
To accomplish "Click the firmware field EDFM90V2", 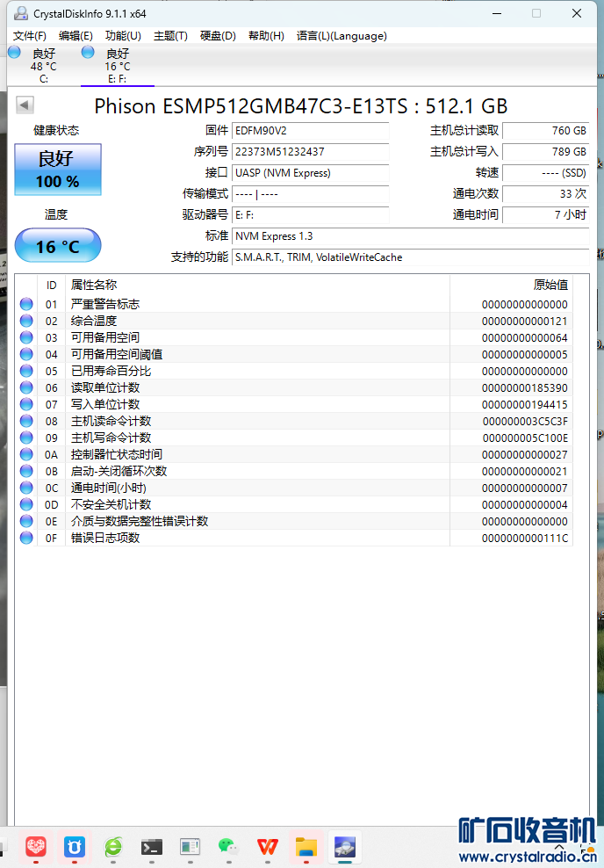I will coord(310,131).
